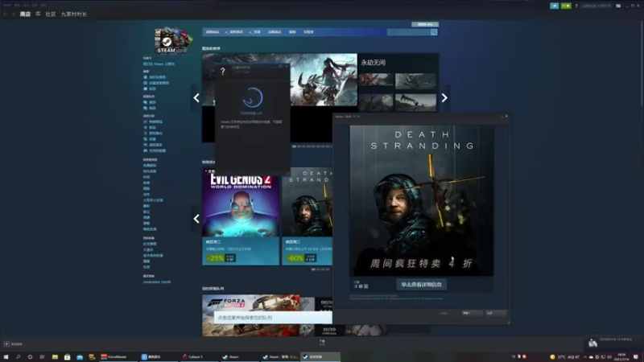Open weather 37°C widget in taskbar
The width and height of the screenshot is (644, 362).
(565, 357)
